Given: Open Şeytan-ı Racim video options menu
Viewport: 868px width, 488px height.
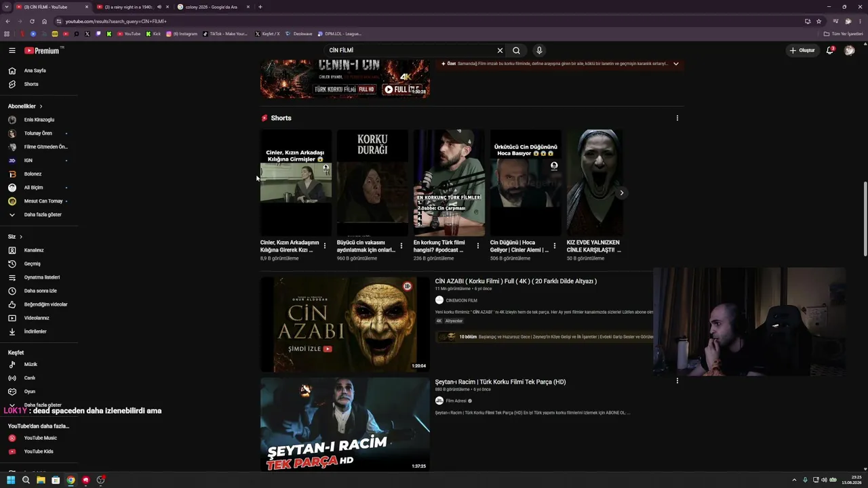Looking at the screenshot, I should pyautogui.click(x=677, y=381).
